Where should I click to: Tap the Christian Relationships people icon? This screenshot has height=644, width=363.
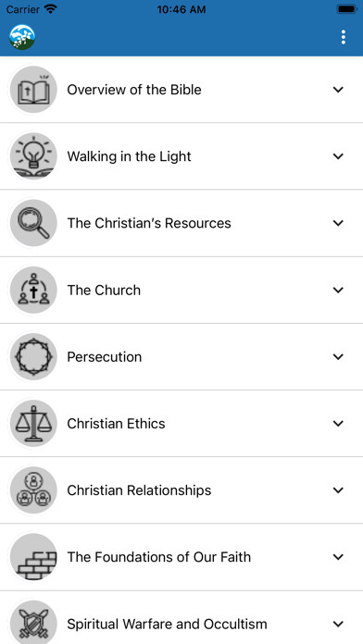coord(33,490)
